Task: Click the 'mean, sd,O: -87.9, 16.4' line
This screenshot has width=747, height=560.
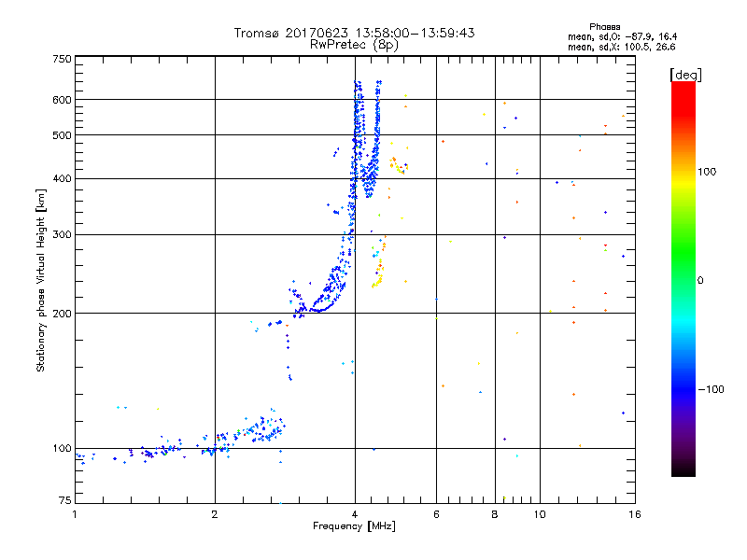Action: point(622,36)
